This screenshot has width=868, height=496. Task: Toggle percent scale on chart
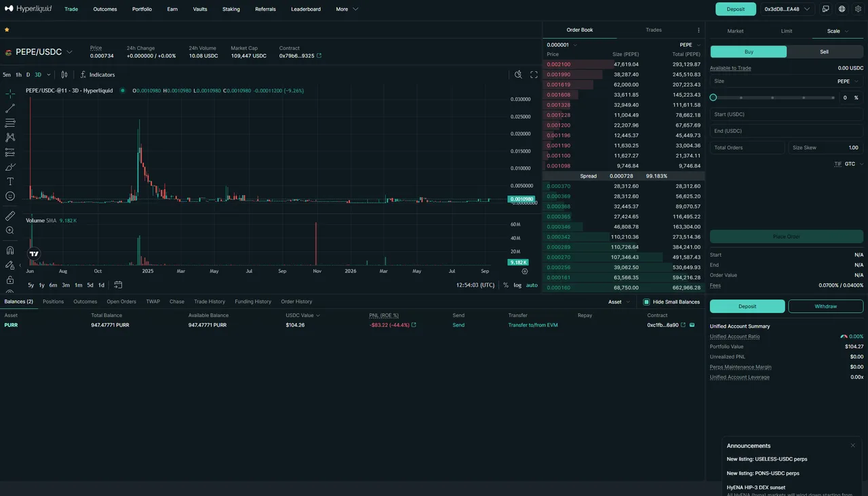click(x=506, y=285)
